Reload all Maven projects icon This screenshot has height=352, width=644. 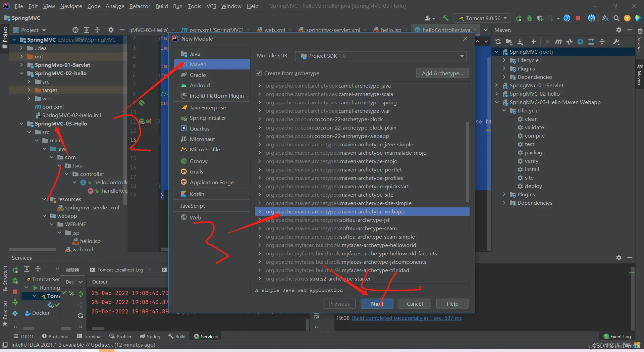[498, 42]
